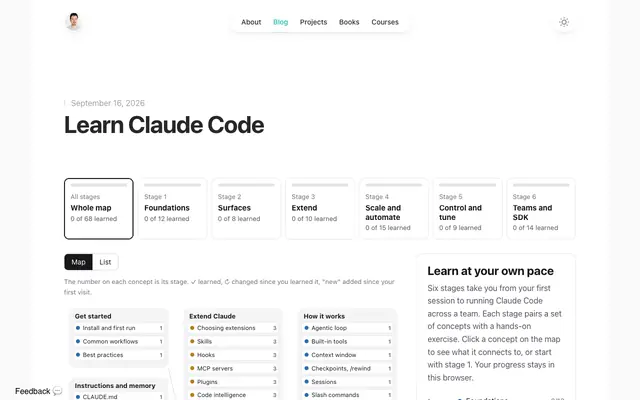Screen dimensions: 640x400
Task: Click the Learn Claude Code title
Action: 164,125
